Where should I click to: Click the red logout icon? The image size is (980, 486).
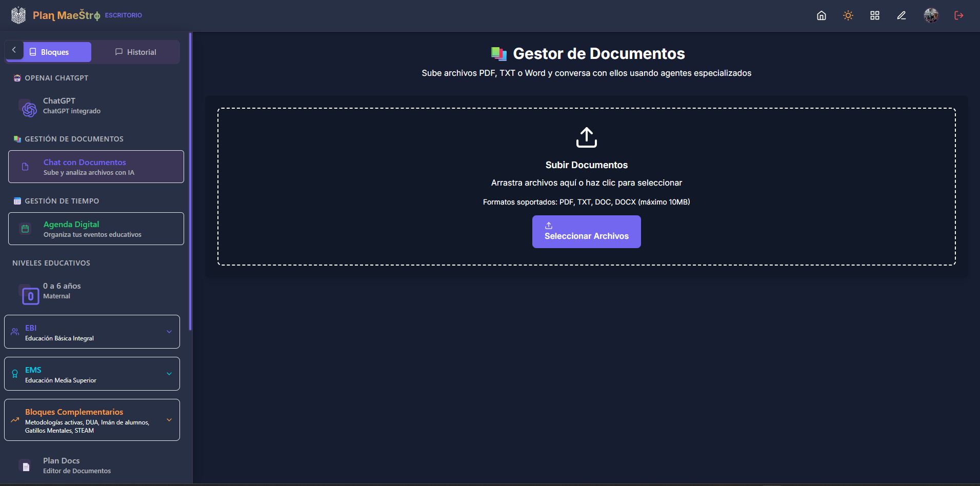click(x=958, y=15)
